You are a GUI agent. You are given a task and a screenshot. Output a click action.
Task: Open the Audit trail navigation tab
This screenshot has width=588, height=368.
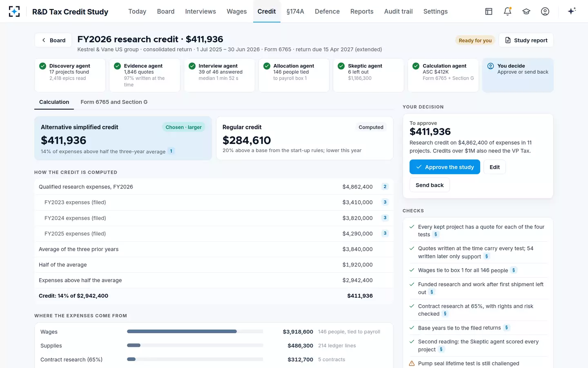click(398, 11)
